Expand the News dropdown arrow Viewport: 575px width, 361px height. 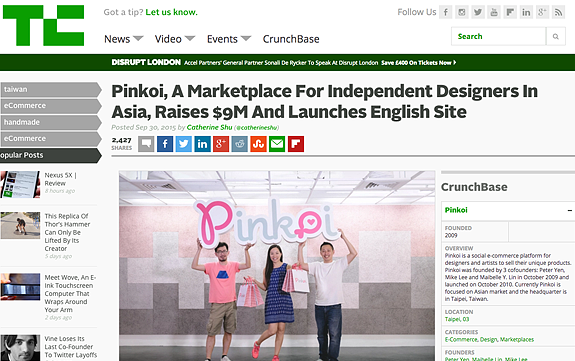[138, 38]
